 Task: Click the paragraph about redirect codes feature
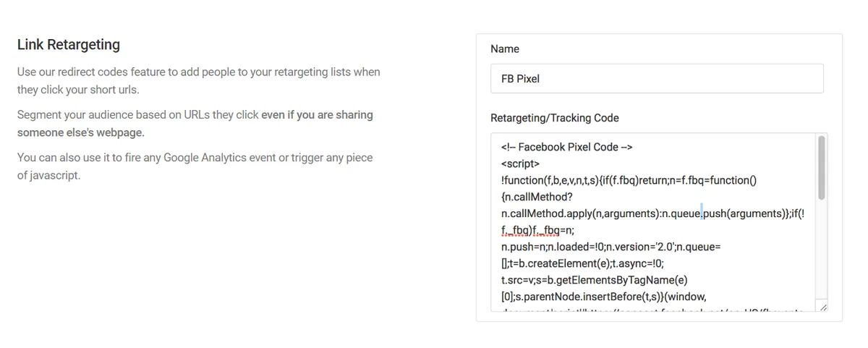click(198, 81)
